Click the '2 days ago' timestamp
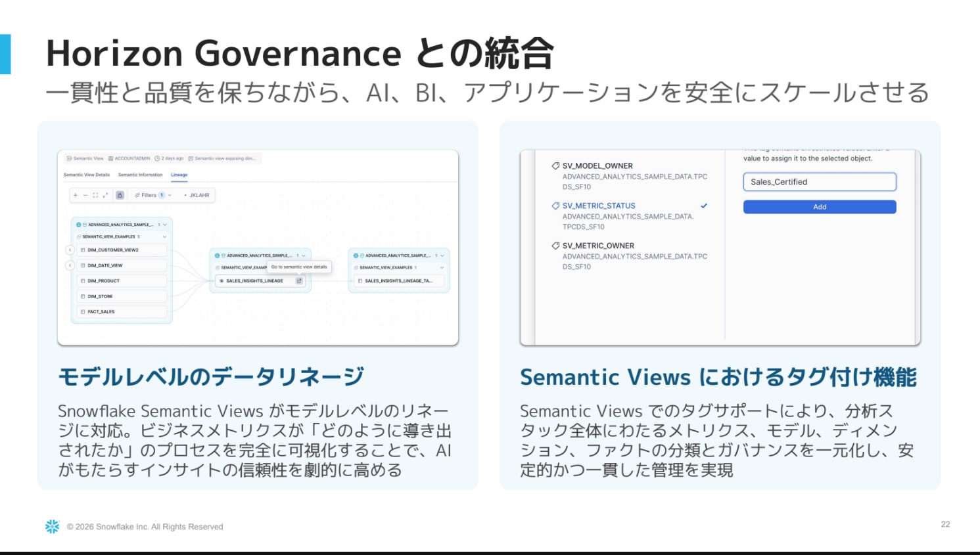This screenshot has width=980, height=555. pyautogui.click(x=170, y=158)
